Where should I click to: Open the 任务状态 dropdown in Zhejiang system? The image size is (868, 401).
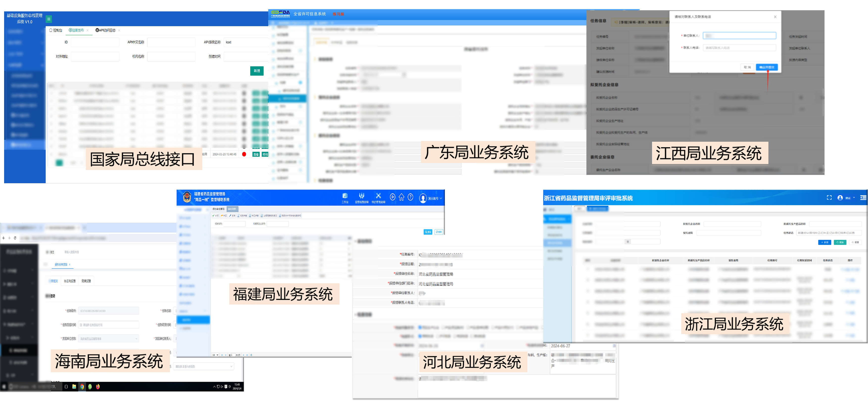(829, 233)
